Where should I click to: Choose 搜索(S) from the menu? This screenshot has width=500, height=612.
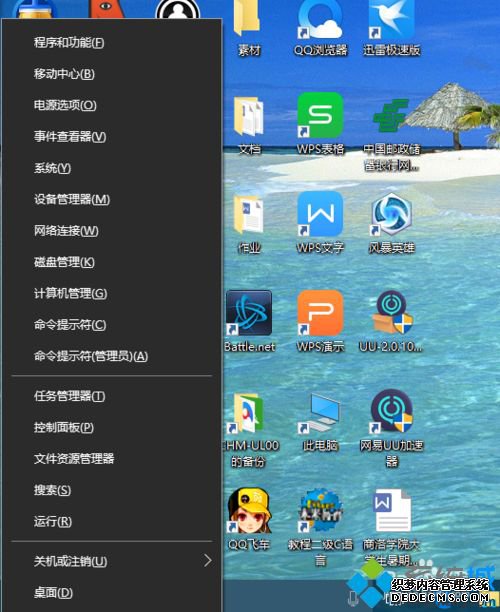112,490
